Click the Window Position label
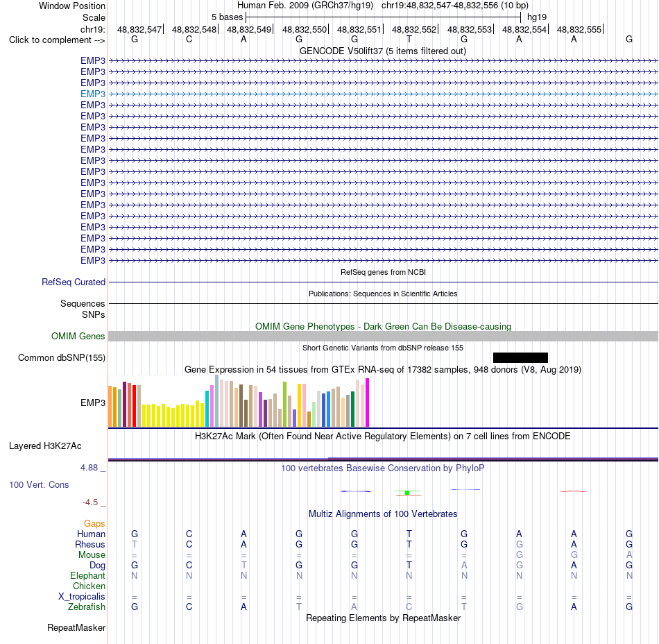 tap(72, 6)
